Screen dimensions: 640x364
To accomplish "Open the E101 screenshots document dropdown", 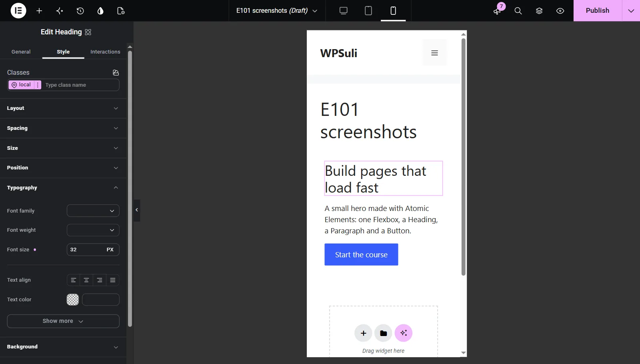I will (277, 11).
